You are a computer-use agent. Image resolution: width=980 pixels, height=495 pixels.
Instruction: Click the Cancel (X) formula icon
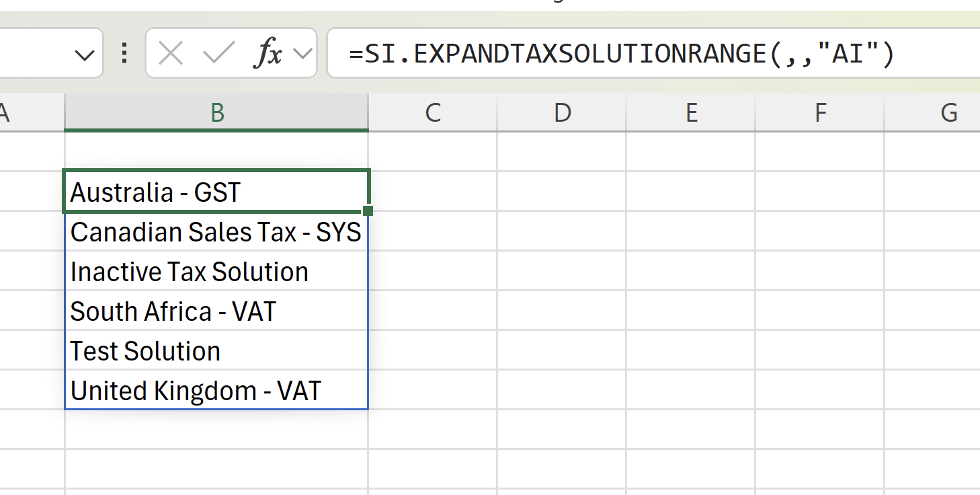[x=171, y=53]
